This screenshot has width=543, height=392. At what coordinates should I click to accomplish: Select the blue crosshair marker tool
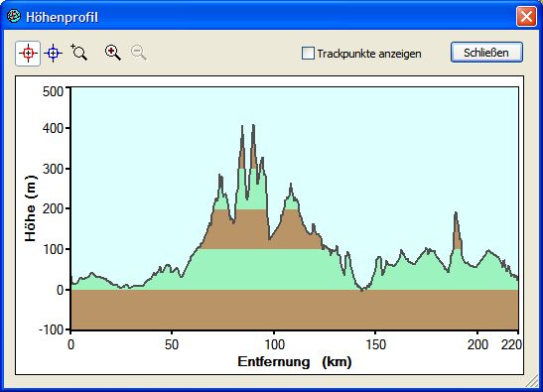[x=53, y=54]
